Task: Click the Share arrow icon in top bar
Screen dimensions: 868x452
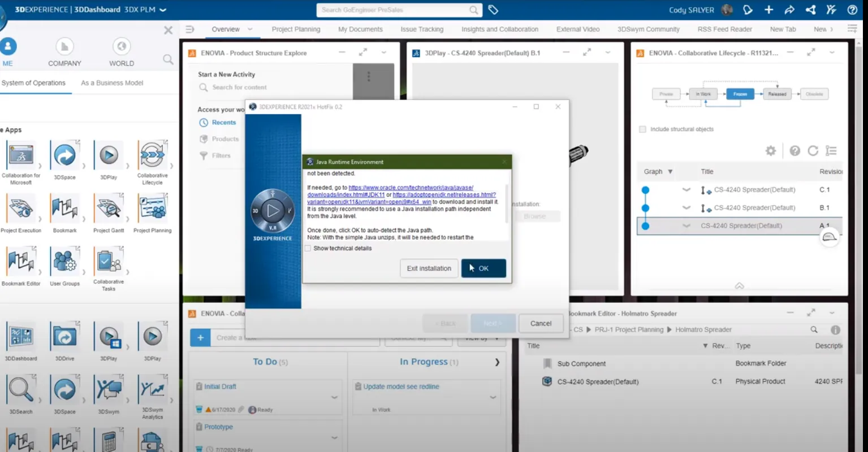Action: pyautogui.click(x=789, y=10)
